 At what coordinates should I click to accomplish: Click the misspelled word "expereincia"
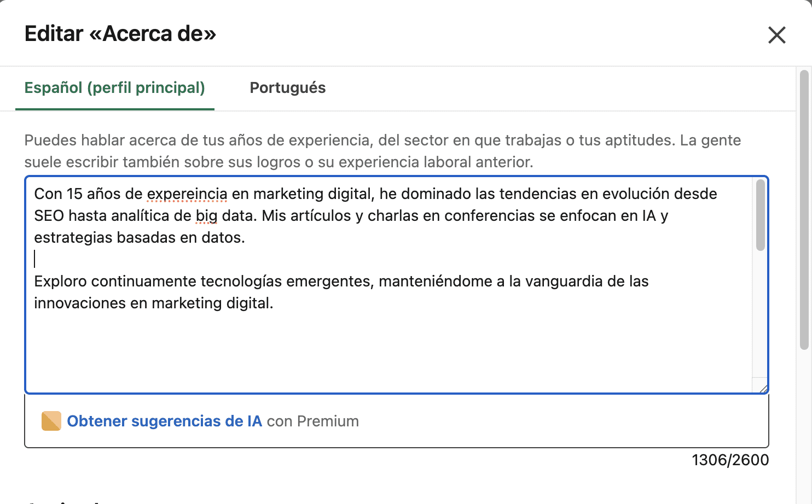(187, 194)
